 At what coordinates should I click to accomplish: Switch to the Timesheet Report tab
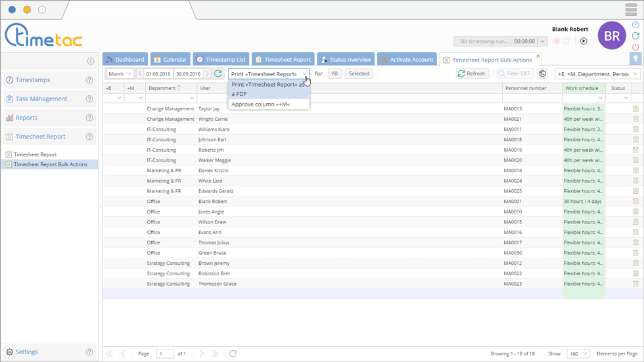coord(283,59)
